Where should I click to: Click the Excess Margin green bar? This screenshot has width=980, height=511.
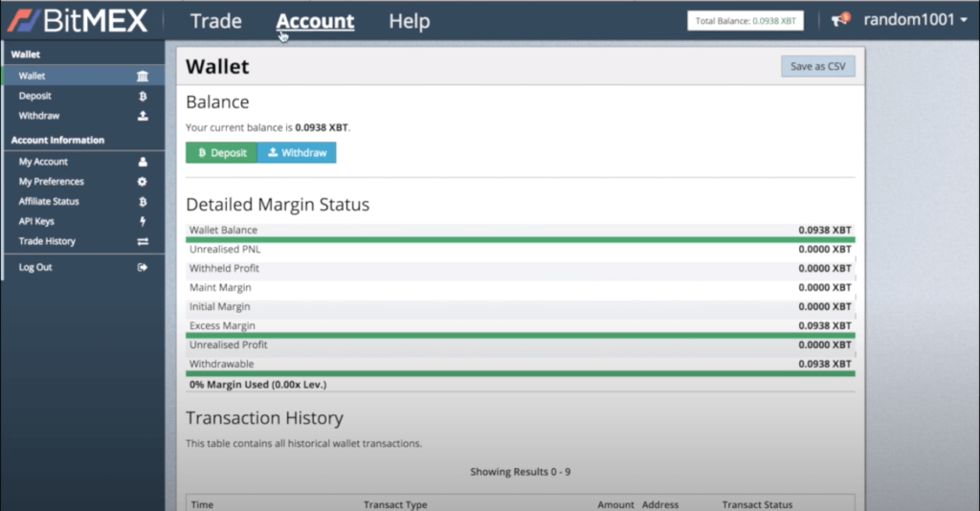[x=520, y=336]
